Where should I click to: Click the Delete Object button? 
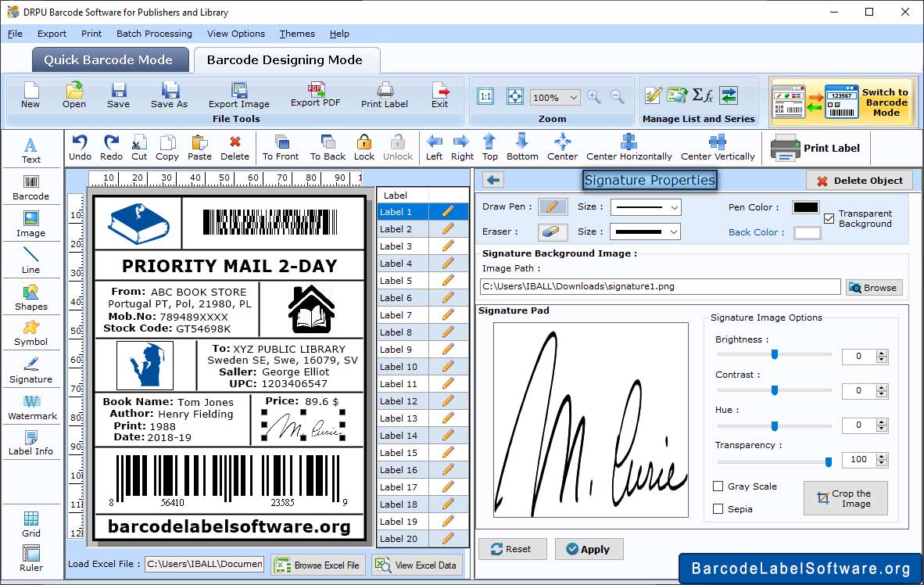[859, 181]
